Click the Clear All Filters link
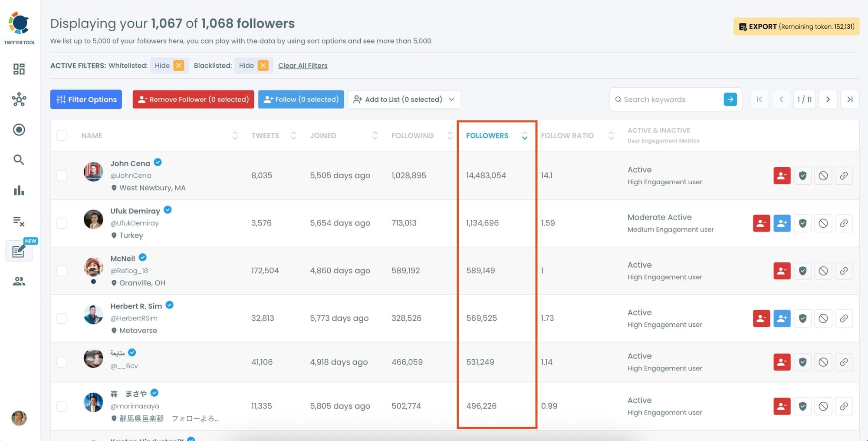 pyautogui.click(x=302, y=65)
